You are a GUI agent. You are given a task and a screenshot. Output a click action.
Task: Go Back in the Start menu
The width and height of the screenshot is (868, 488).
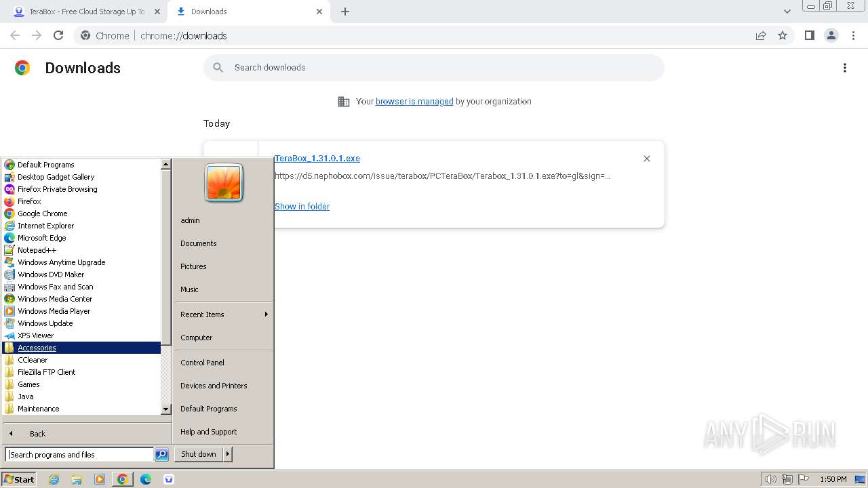87,434
